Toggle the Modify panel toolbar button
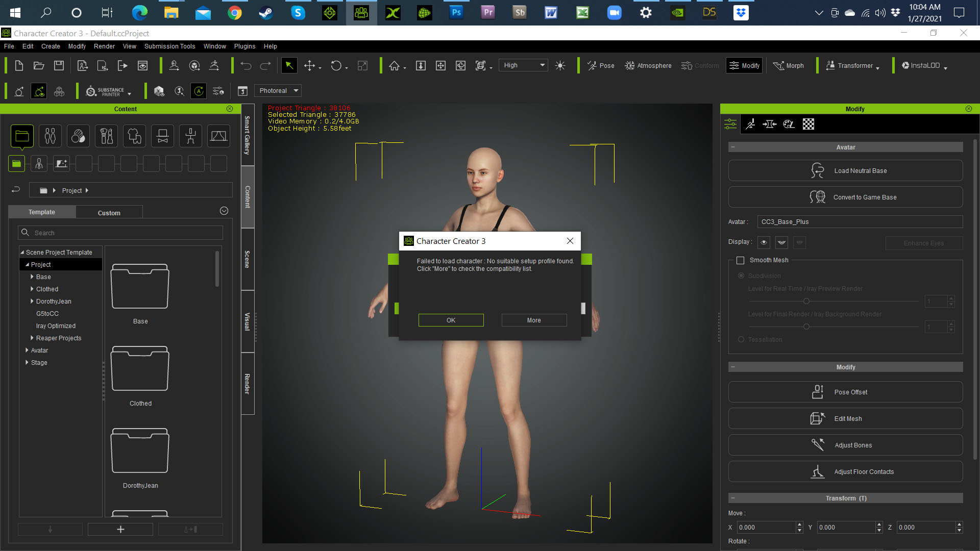 pyautogui.click(x=744, y=66)
